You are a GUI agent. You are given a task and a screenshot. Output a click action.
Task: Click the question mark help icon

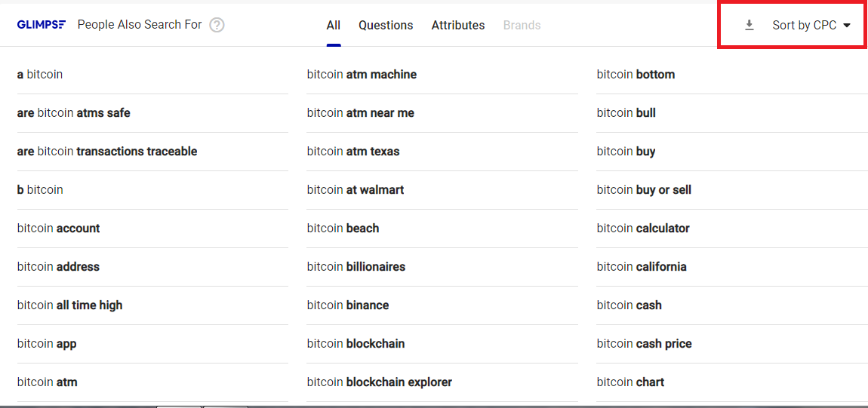217,25
